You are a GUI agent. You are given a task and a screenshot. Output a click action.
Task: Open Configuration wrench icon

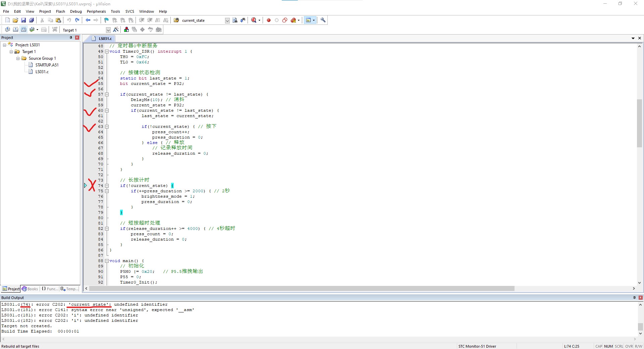(x=323, y=20)
